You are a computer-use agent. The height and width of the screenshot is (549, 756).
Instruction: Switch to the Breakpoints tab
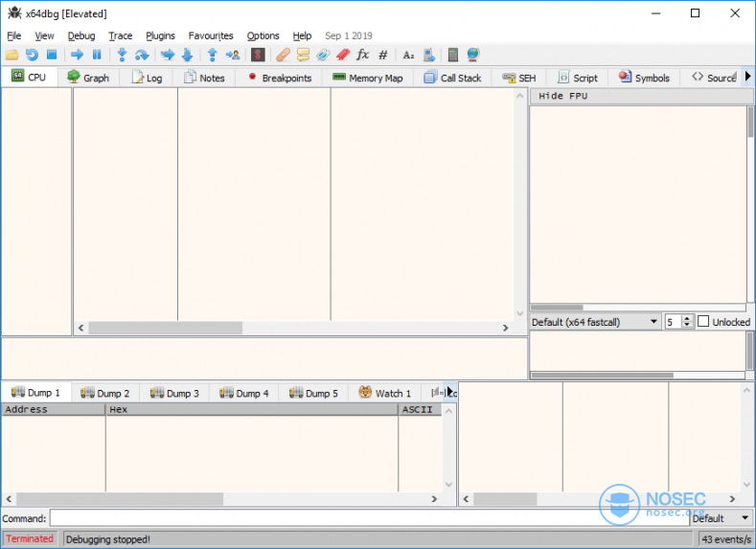tap(279, 78)
